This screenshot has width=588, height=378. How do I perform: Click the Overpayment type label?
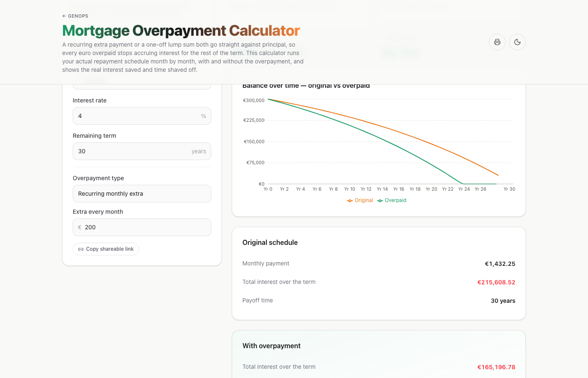pos(98,178)
